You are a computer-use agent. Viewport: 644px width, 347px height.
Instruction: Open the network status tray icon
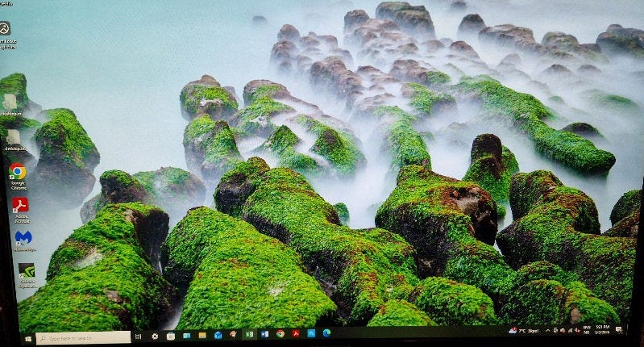tap(571, 331)
